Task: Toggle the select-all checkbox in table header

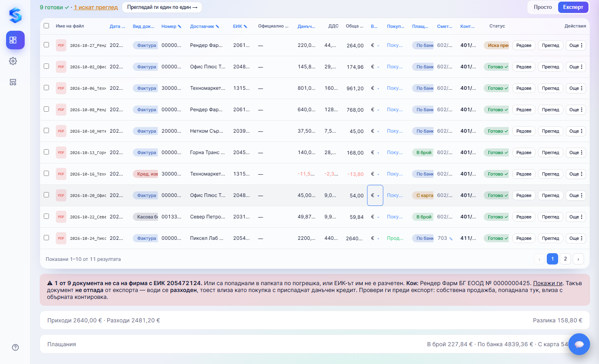Action: tap(47, 26)
